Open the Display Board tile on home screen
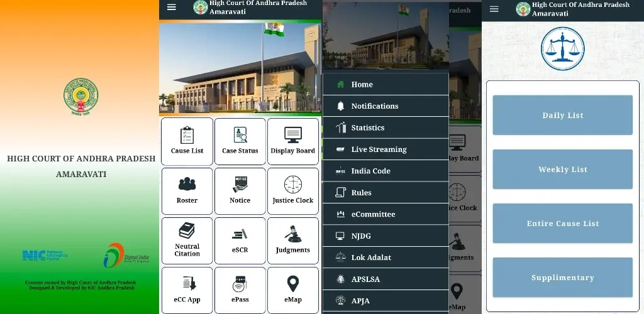The image size is (644, 314). pyautogui.click(x=293, y=141)
